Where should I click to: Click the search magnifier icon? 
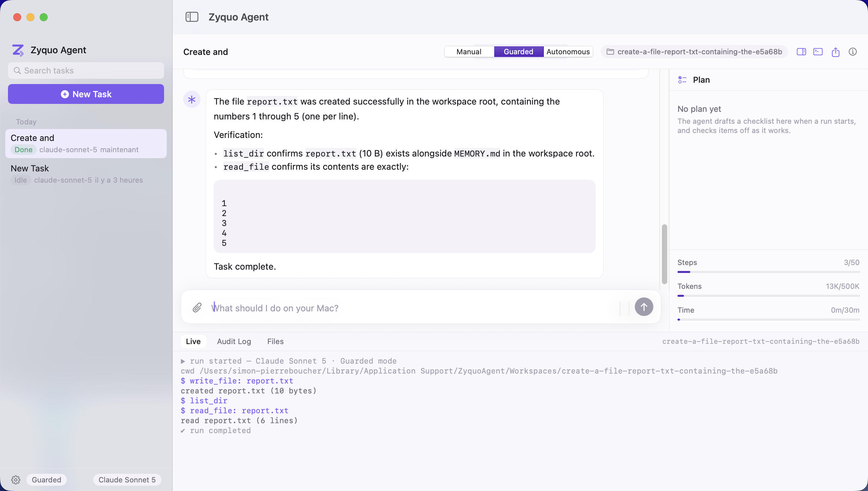coord(17,70)
